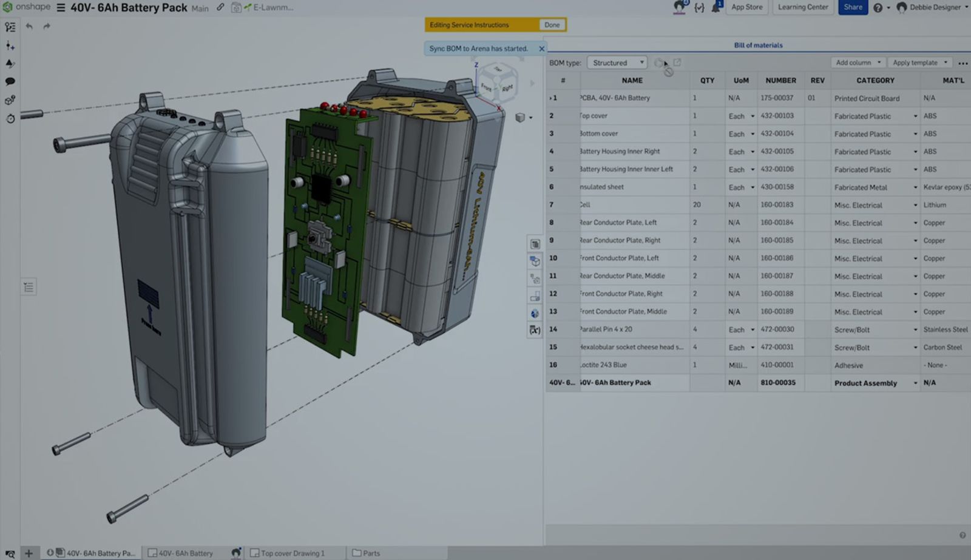The image size is (971, 560).
Task: Open the Apply template dropdown
Action: (x=918, y=62)
